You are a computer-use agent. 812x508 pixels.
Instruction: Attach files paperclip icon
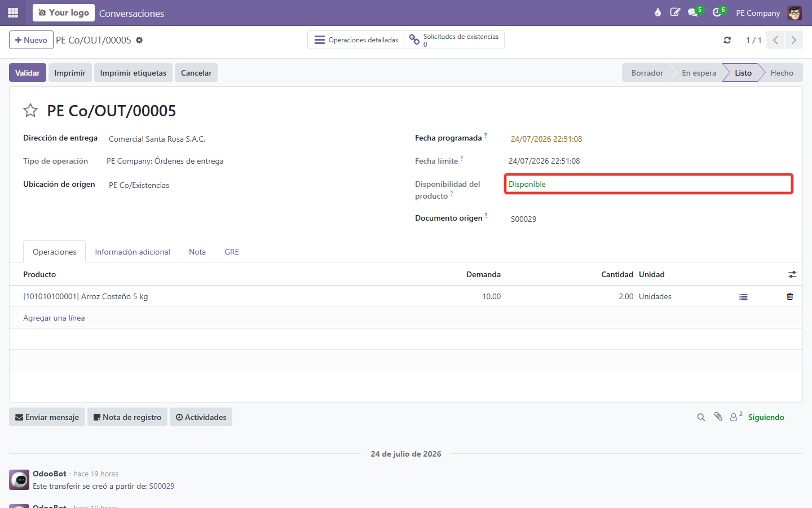718,417
